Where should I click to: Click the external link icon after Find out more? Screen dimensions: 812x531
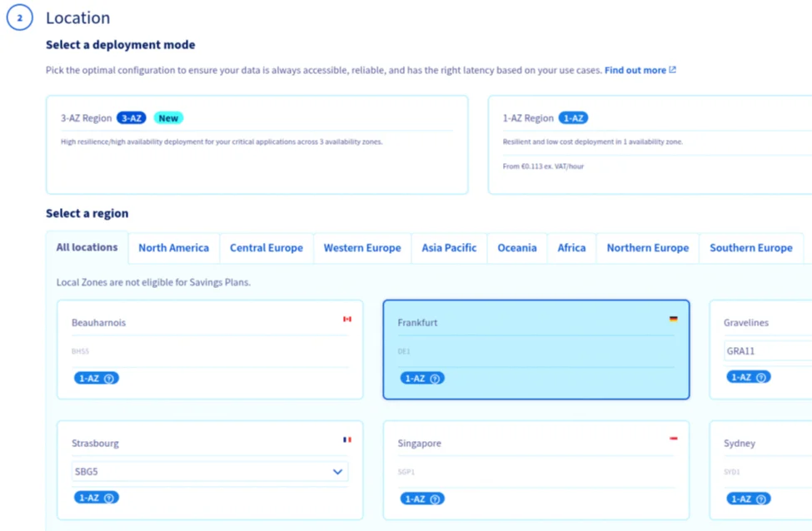[x=670, y=70]
